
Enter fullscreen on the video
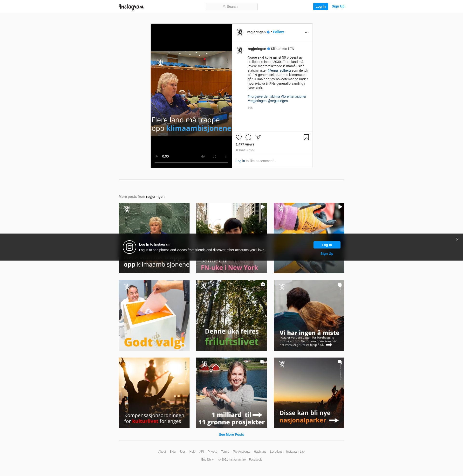214,156
